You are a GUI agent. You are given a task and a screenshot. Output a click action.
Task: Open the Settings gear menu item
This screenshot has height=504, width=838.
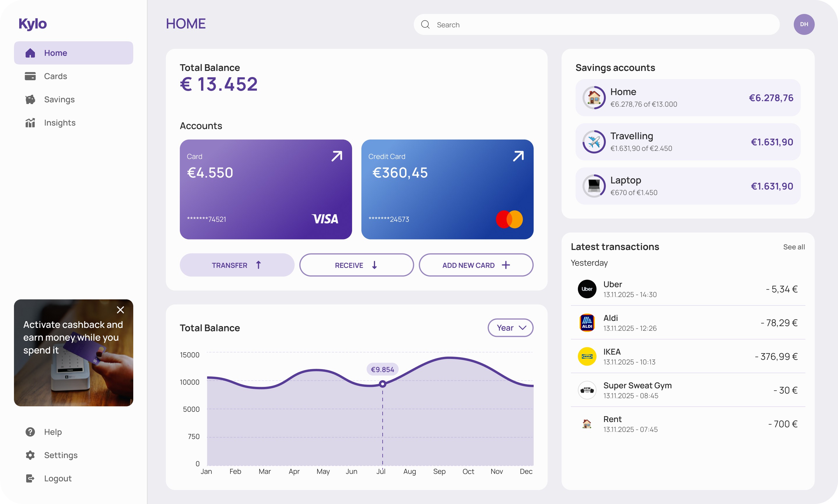(x=61, y=455)
